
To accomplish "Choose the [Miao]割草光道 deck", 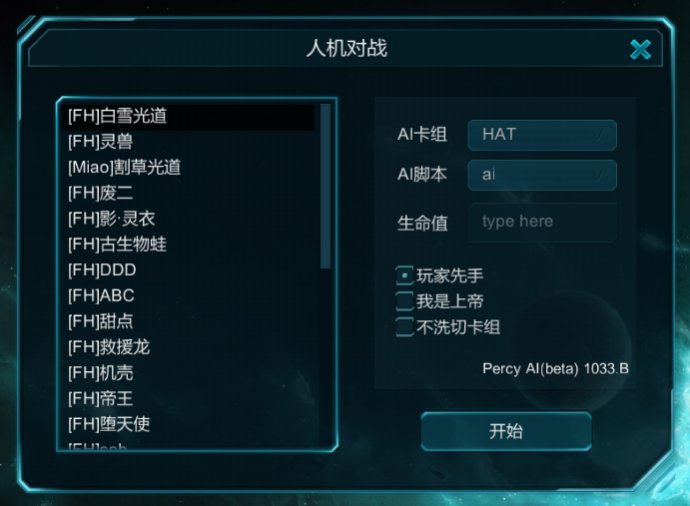I will [x=124, y=167].
